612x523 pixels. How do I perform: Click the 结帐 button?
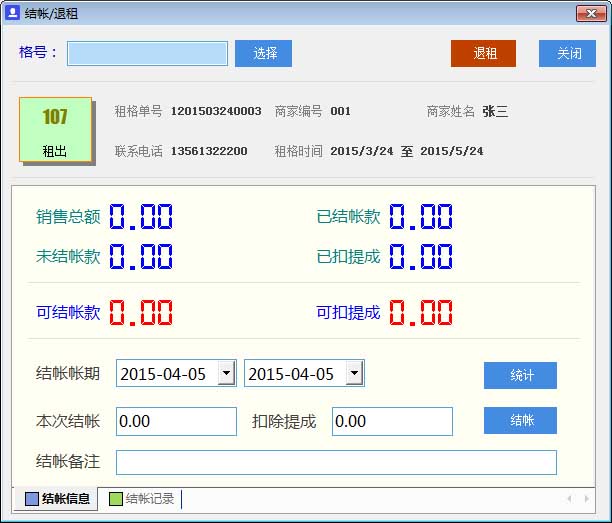tap(520, 420)
